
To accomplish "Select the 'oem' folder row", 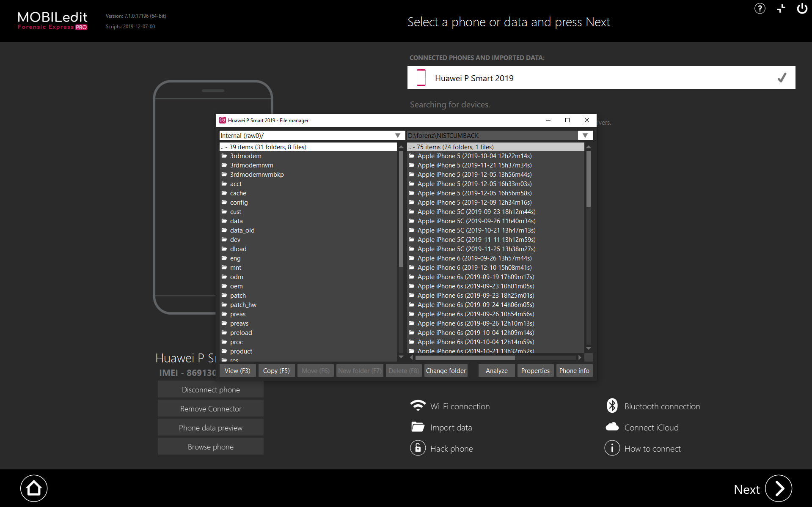I will tap(308, 286).
